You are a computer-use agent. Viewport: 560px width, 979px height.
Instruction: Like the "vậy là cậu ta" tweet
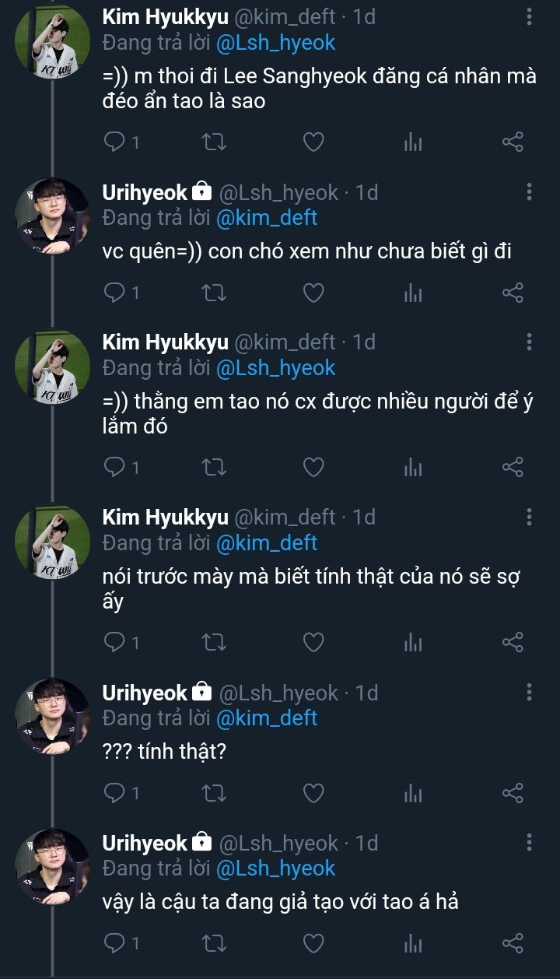(x=313, y=944)
